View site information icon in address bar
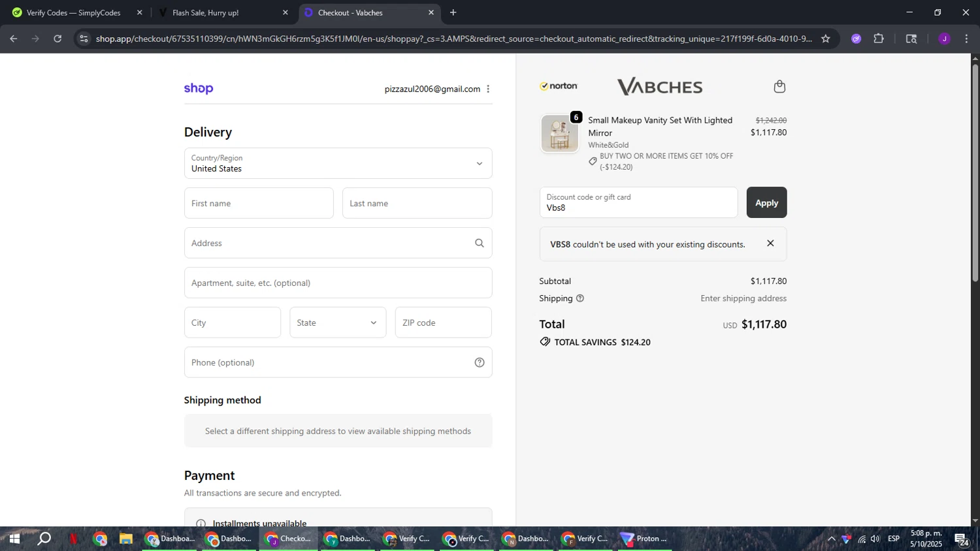980x551 pixels. pos(83,39)
